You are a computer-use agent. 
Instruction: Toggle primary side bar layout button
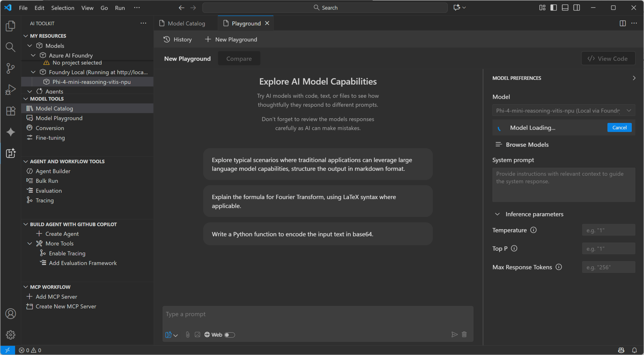[x=554, y=8]
